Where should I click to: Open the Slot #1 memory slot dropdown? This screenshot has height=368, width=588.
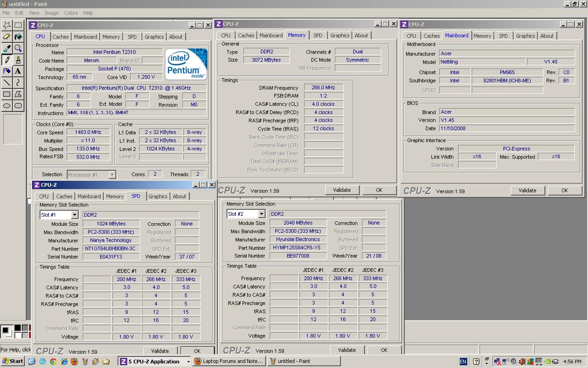pyautogui.click(x=74, y=215)
